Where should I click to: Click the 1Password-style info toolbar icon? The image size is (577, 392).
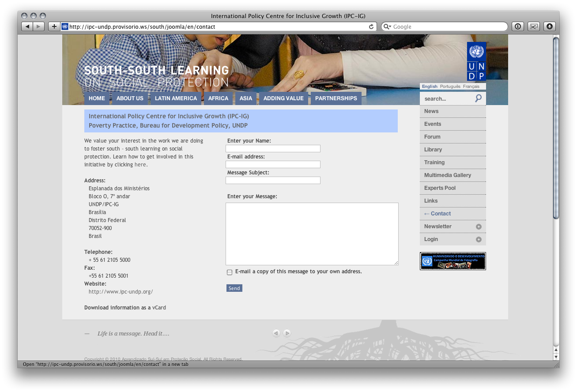click(518, 26)
